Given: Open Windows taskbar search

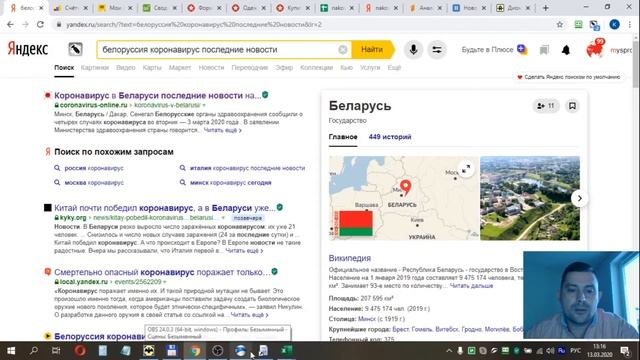Looking at the screenshot, I should (x=34, y=351).
